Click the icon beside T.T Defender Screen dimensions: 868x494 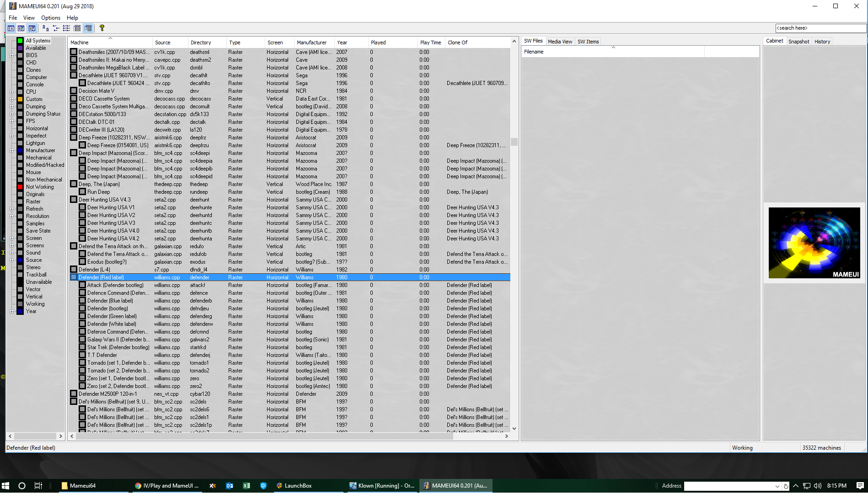pos(82,355)
